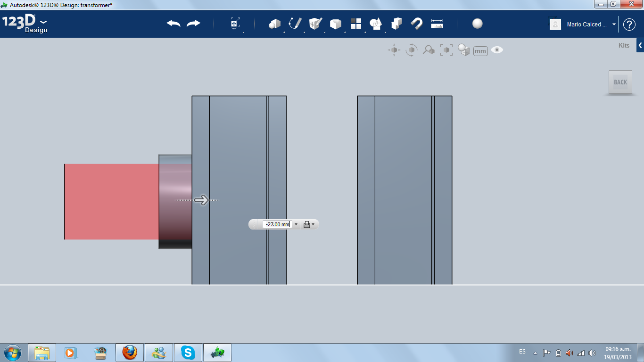Click the Windows Start button

[12, 353]
